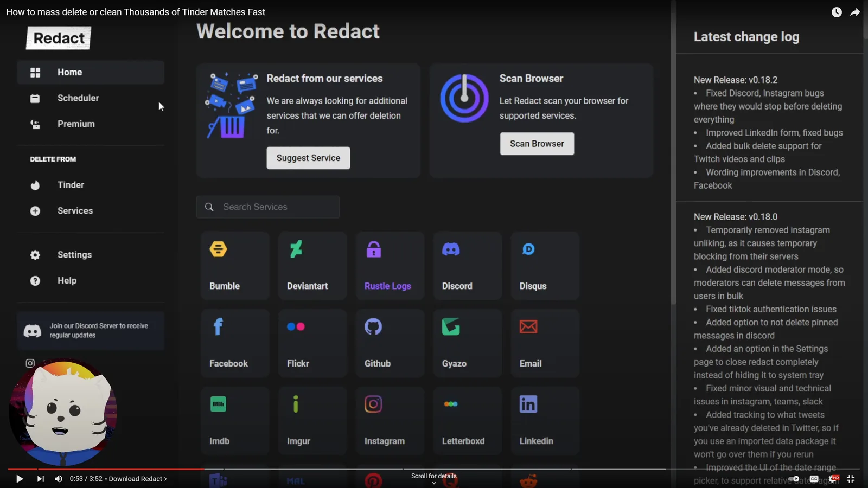Click the Share arrow icon
This screenshot has height=488, width=868.
click(x=855, y=12)
